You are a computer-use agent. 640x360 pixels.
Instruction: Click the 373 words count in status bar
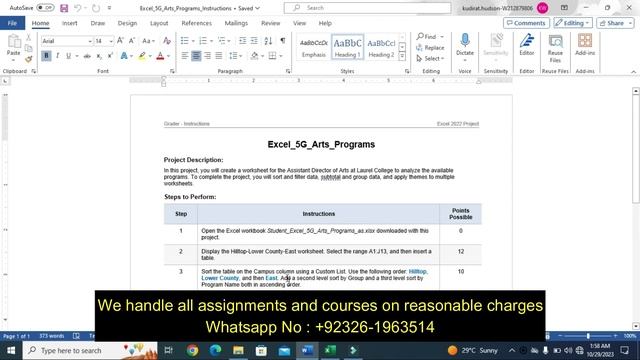[51, 336]
